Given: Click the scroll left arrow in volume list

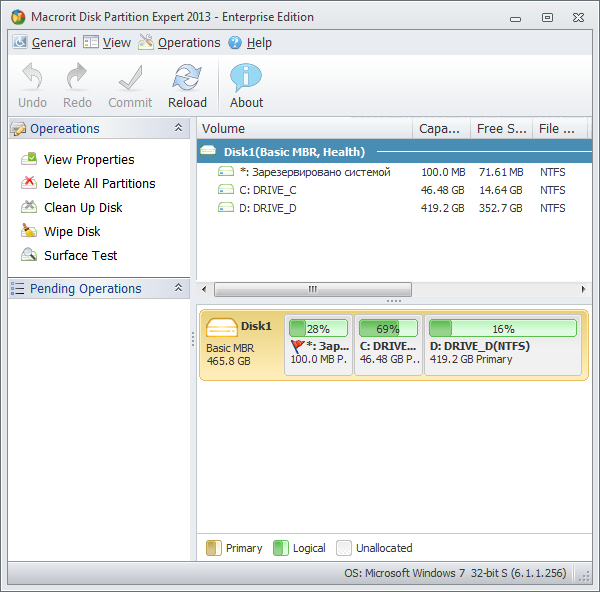Looking at the screenshot, I should coord(204,289).
